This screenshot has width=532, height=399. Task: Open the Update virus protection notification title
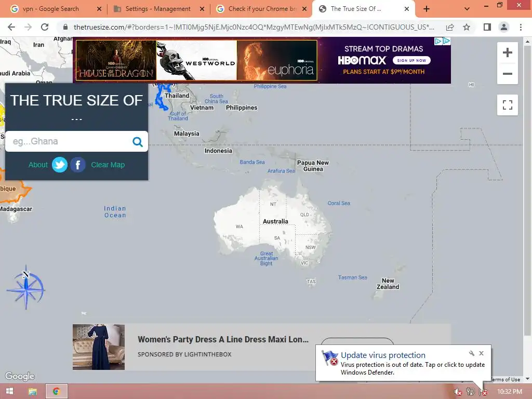[x=383, y=355]
